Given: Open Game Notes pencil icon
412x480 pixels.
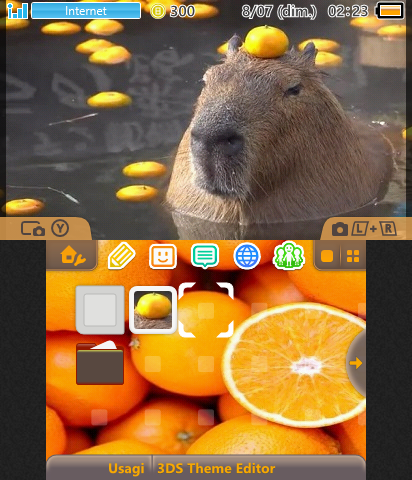Looking at the screenshot, I should (x=122, y=256).
